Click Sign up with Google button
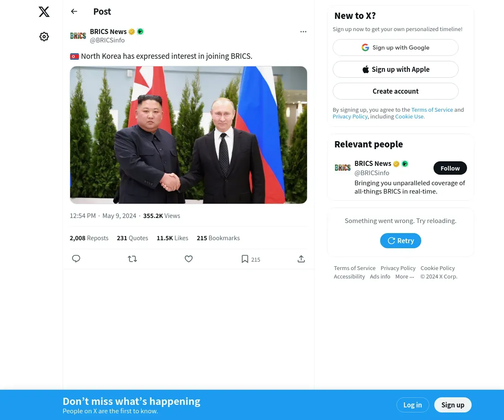Screen dimensions: 504x420 click(396, 47)
